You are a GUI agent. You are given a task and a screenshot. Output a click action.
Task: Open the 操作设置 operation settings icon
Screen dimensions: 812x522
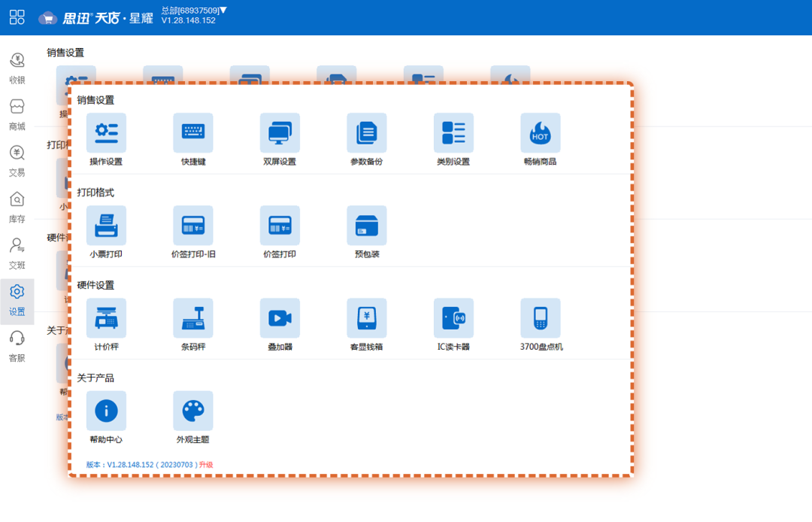tap(106, 133)
